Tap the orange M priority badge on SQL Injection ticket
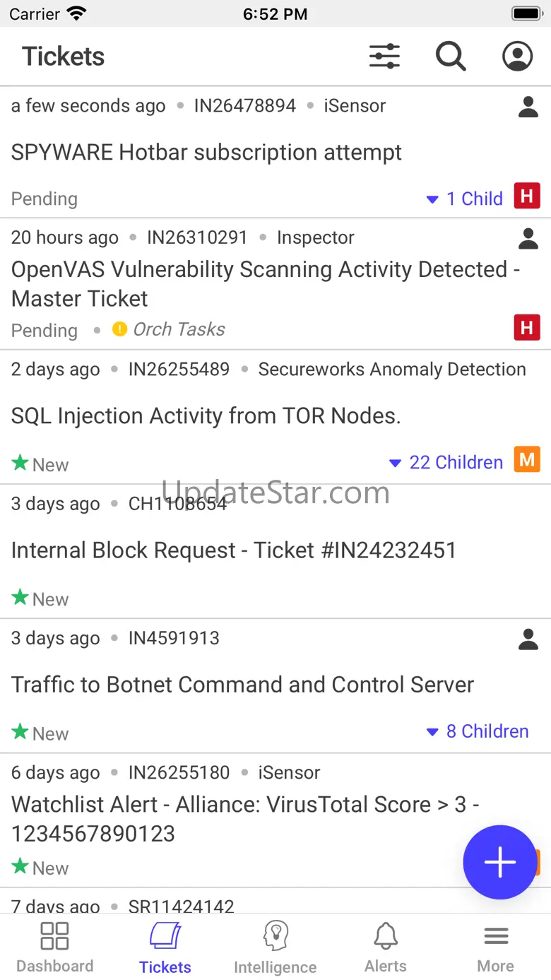The height and width of the screenshot is (980, 551). point(527,460)
